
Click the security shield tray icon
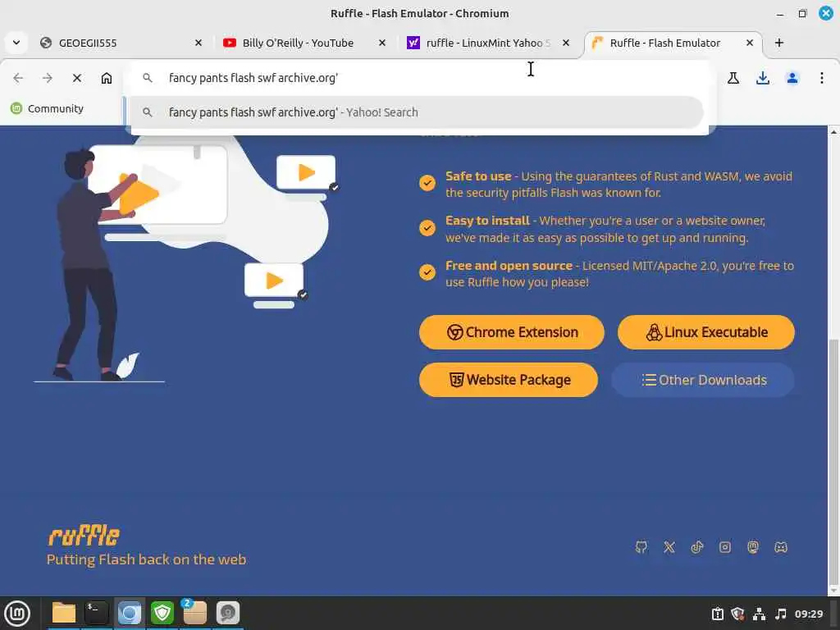pos(737,614)
